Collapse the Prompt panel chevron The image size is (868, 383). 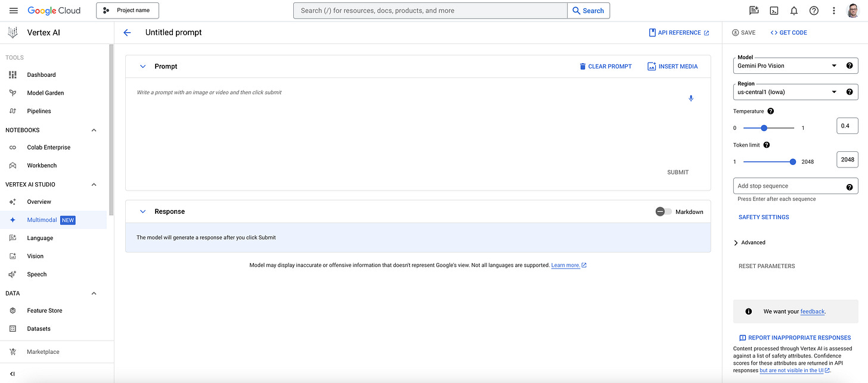tap(142, 66)
